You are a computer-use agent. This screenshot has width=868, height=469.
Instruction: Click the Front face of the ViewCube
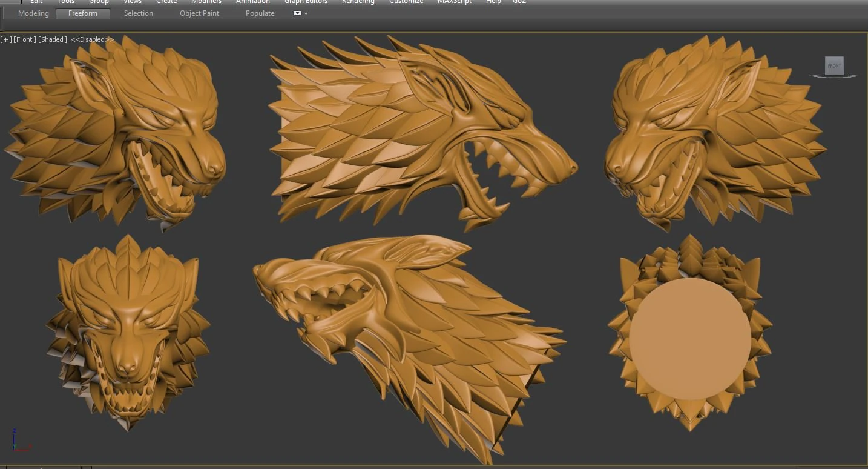point(834,65)
